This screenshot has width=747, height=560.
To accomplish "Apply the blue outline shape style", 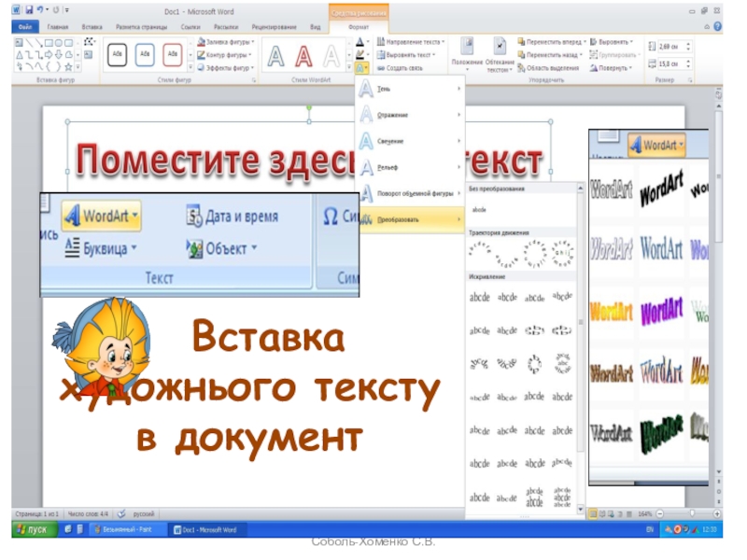I will [x=145, y=54].
